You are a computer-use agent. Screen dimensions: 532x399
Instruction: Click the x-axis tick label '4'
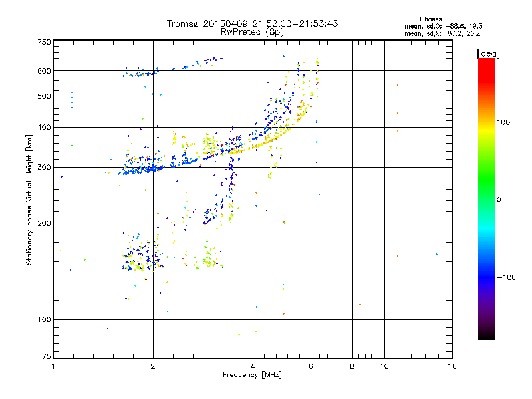253,366
